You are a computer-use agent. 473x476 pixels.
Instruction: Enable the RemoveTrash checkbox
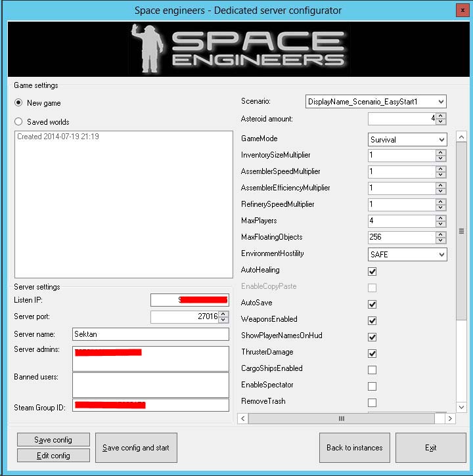pyautogui.click(x=372, y=402)
